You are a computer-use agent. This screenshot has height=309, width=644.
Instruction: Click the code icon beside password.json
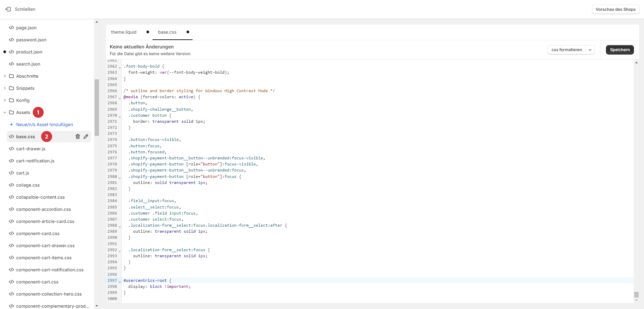[11, 40]
